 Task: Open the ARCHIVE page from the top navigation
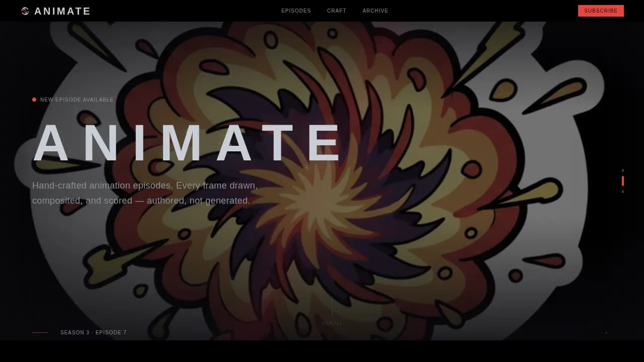pos(375,11)
